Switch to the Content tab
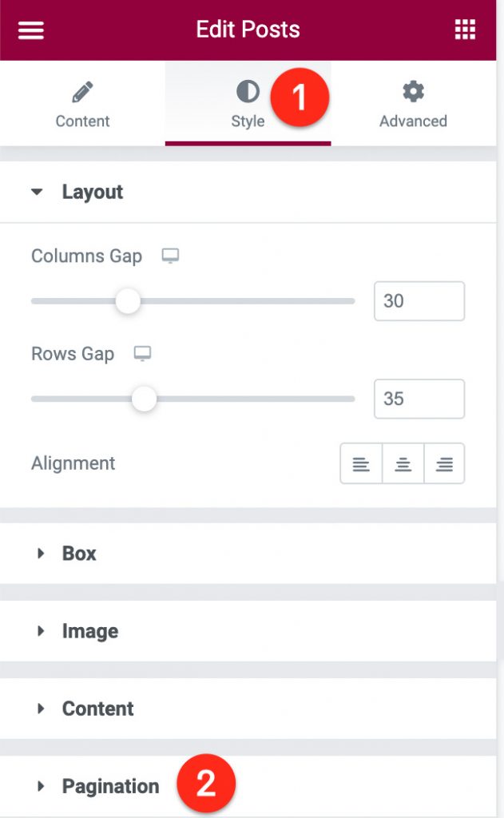The width and height of the screenshot is (504, 818). coord(82,103)
